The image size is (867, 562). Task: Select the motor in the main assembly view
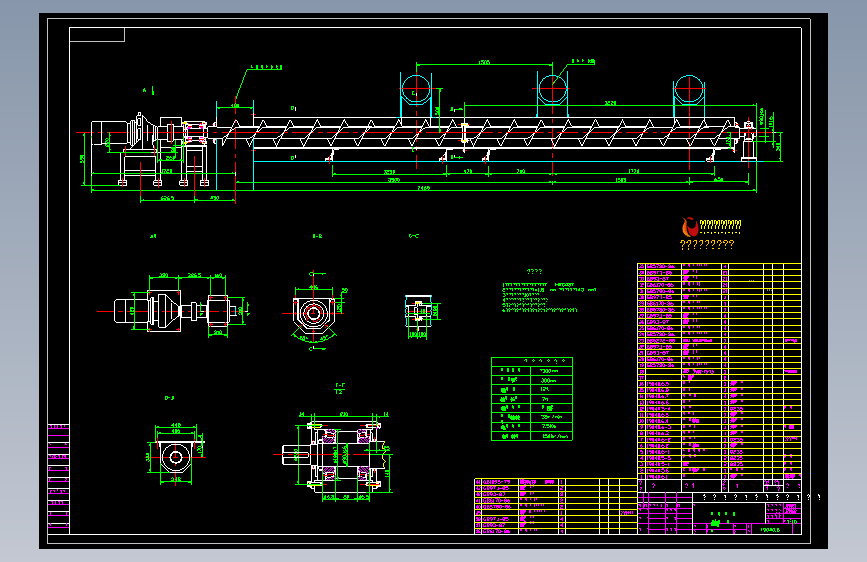109,133
